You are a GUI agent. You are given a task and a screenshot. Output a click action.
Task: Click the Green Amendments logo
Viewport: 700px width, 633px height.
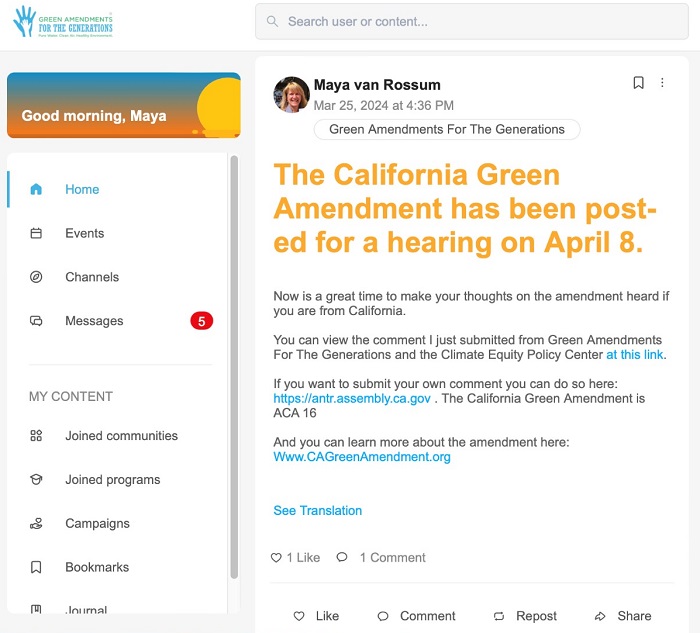[62, 21]
